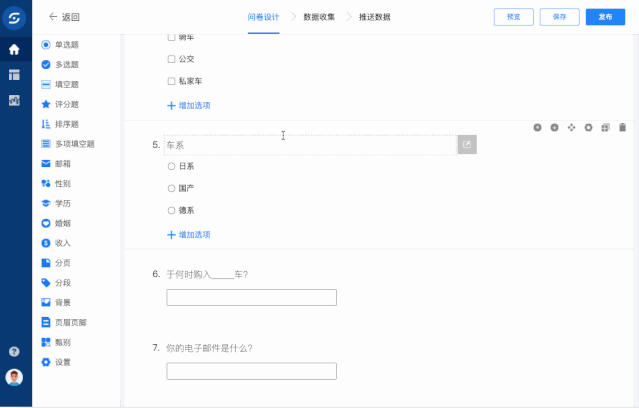Select the 德系 radio option

[x=172, y=210]
